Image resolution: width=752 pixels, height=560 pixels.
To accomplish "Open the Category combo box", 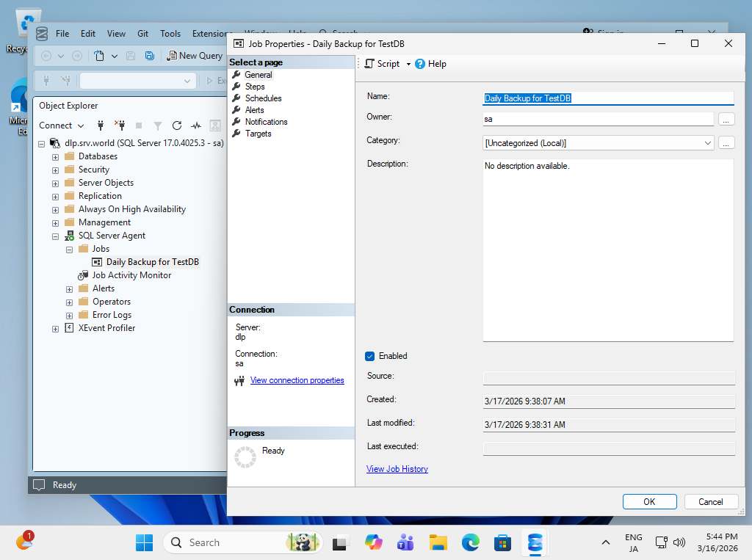I will (598, 143).
